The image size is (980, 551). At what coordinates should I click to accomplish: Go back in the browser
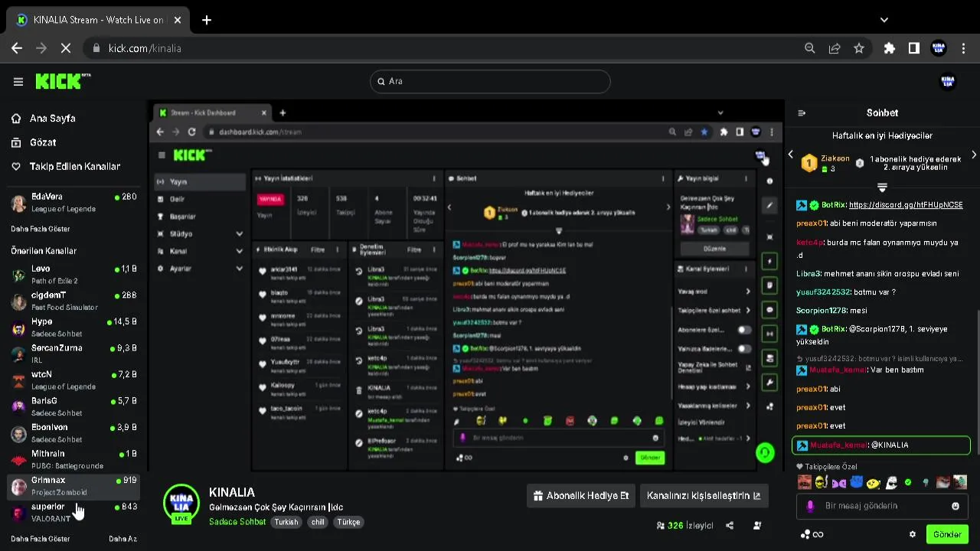(17, 48)
